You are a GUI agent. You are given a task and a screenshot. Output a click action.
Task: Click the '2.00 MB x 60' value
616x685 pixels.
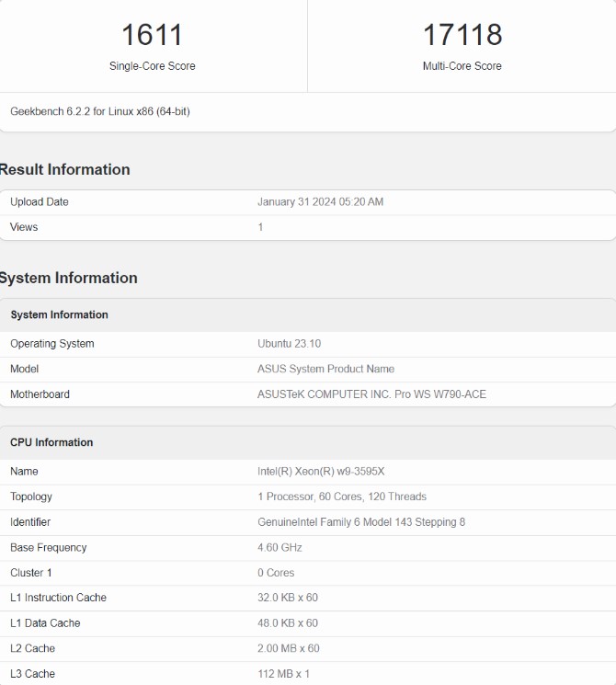click(289, 648)
